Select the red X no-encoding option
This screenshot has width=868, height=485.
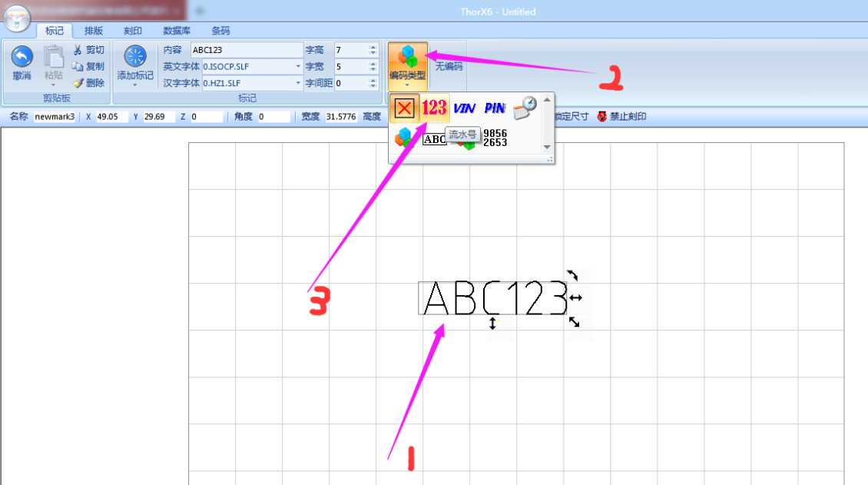tap(404, 108)
